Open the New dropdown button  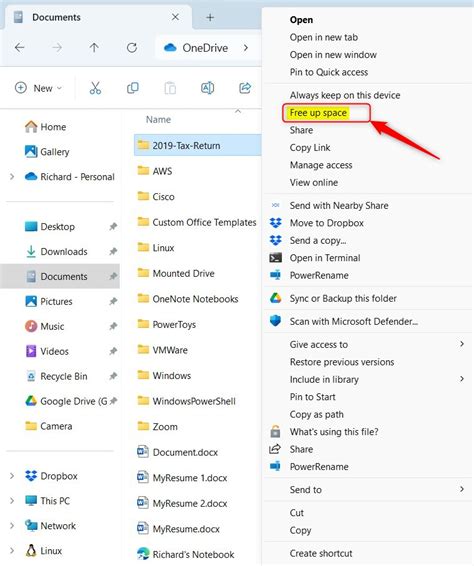[38, 88]
